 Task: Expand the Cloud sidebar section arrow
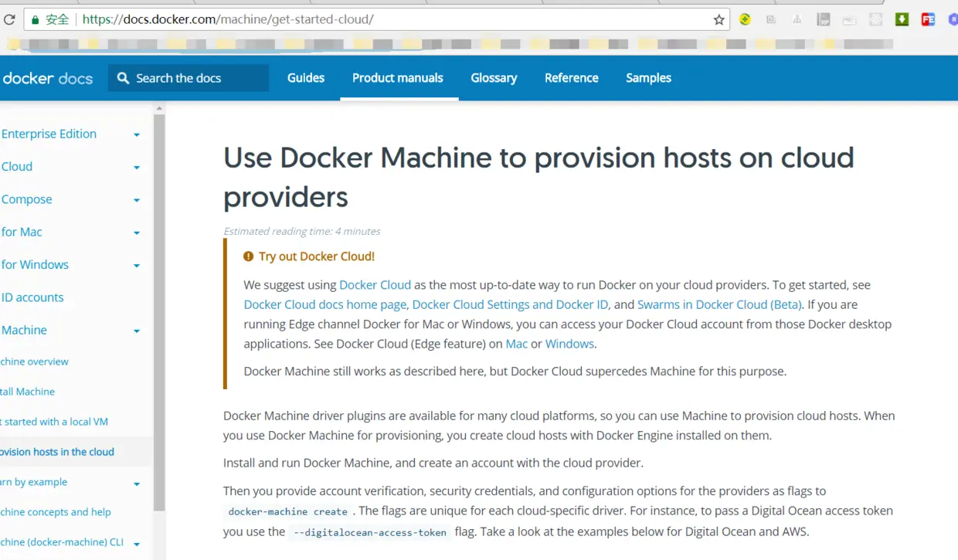coord(137,168)
